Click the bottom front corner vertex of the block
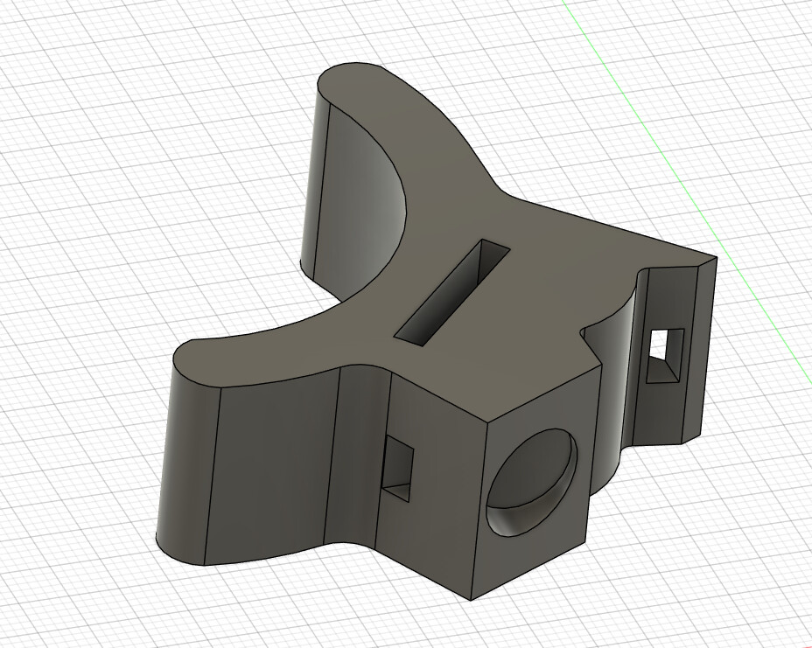This screenshot has height=648, width=812. (470, 601)
